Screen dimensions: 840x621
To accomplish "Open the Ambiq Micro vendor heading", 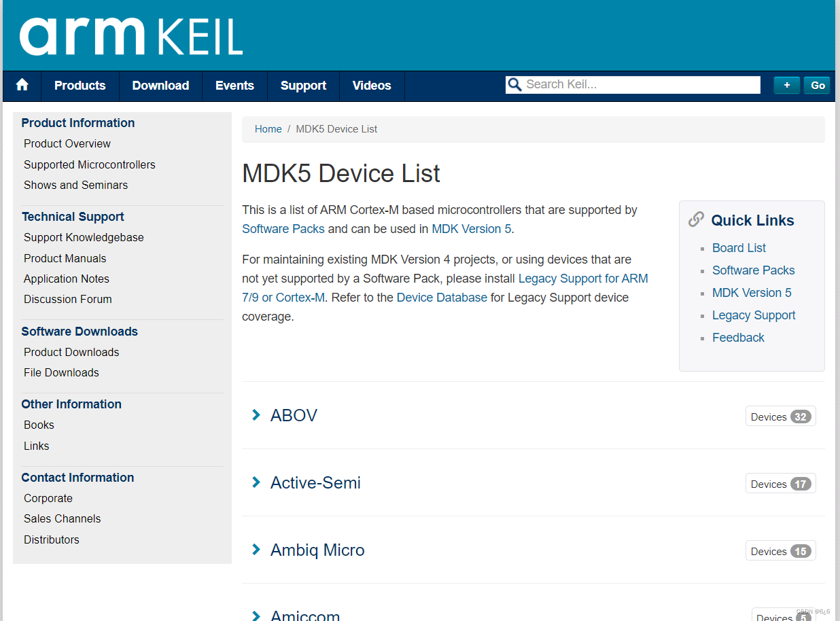I will (317, 550).
